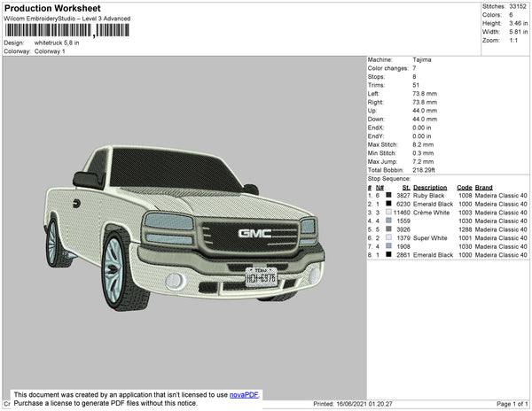532x411 pixels.
Task: Click the 'Super White' description cell
Action: pyautogui.click(x=430, y=238)
